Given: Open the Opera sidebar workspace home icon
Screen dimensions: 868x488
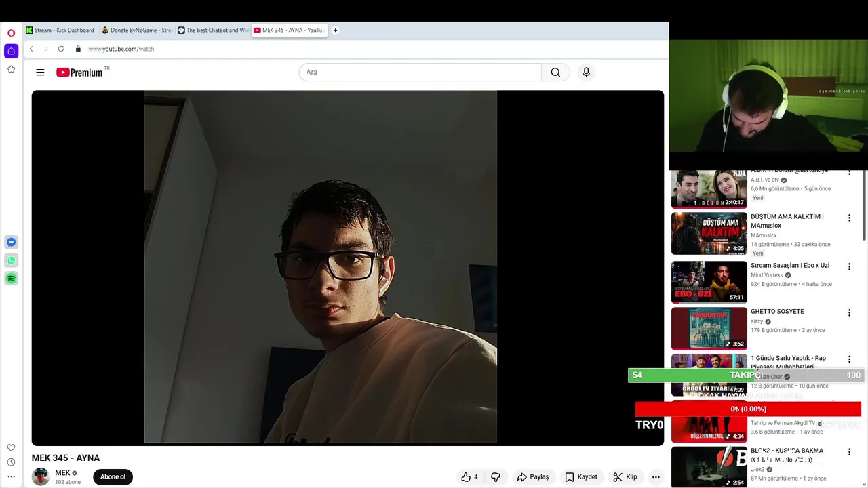Looking at the screenshot, I should [11, 52].
